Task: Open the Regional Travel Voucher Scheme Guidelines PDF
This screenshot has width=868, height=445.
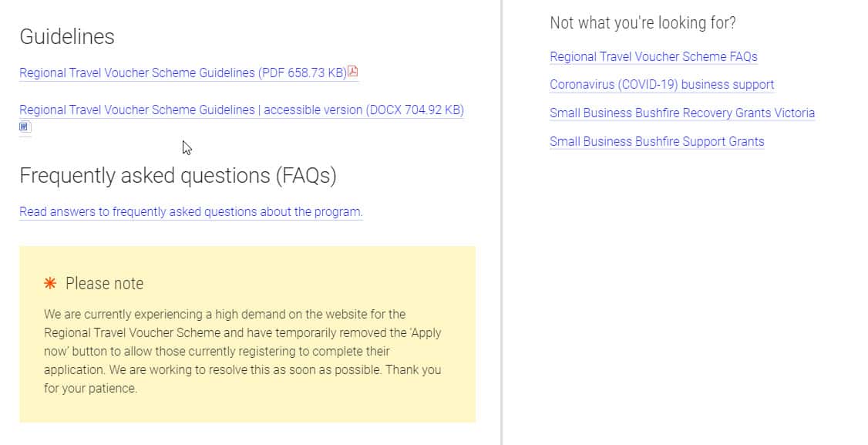Action: 181,72
